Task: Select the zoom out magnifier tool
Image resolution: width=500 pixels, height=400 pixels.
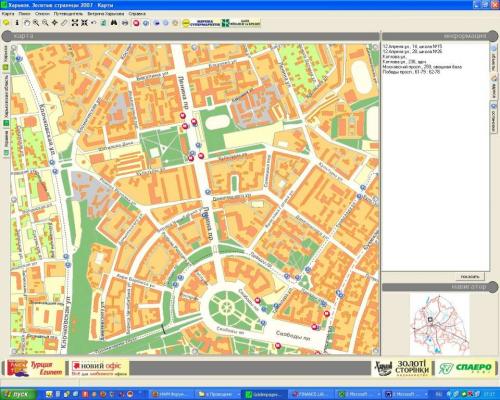Action: click(x=45, y=23)
